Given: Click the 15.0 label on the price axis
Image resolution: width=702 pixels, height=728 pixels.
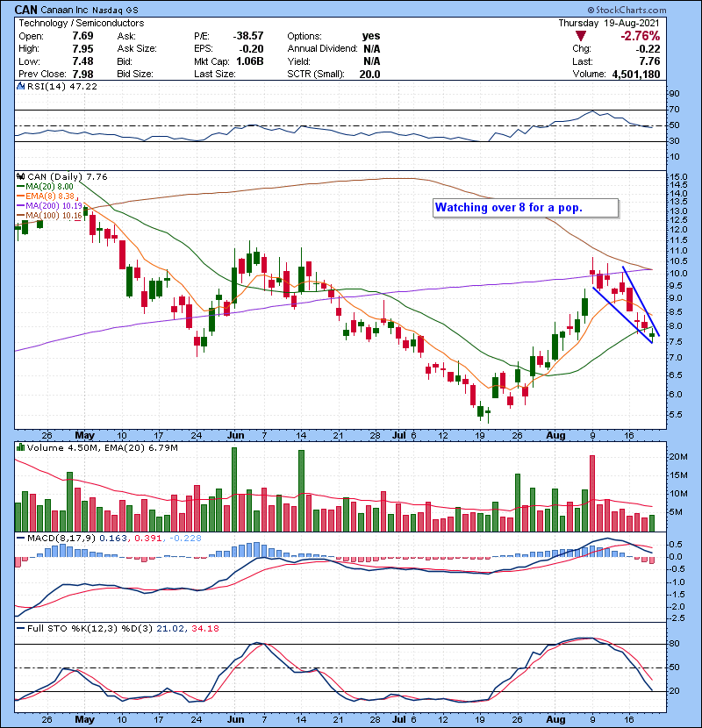Looking at the screenshot, I should pos(677,177).
